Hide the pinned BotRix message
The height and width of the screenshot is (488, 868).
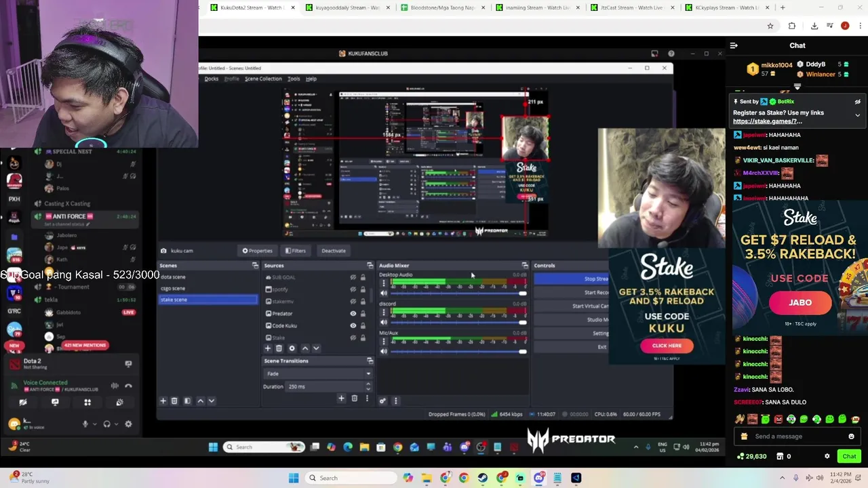click(857, 102)
